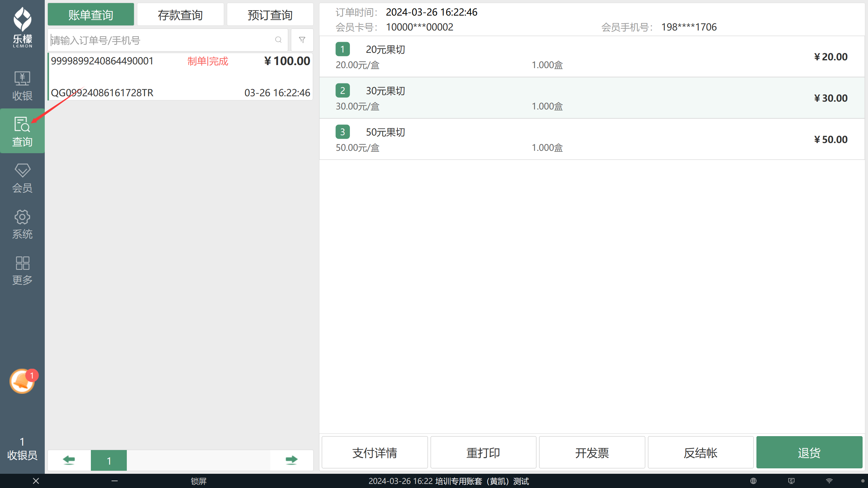Click the ¥30.00 item price

click(831, 98)
